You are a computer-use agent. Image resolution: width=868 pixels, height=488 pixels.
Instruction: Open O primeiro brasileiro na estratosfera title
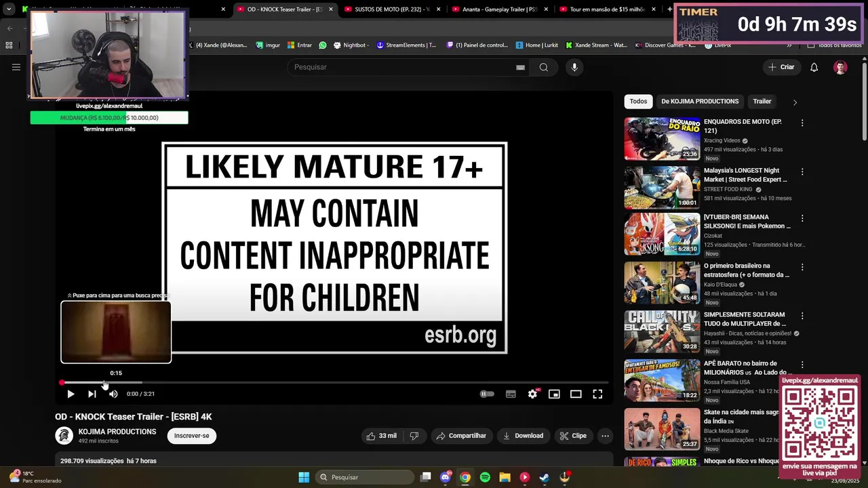(747, 270)
